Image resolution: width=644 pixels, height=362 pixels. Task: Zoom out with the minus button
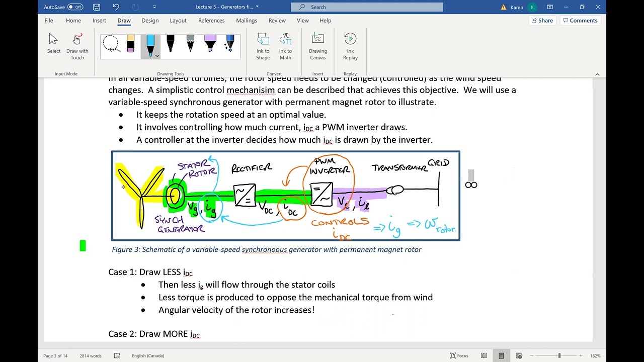532,356
